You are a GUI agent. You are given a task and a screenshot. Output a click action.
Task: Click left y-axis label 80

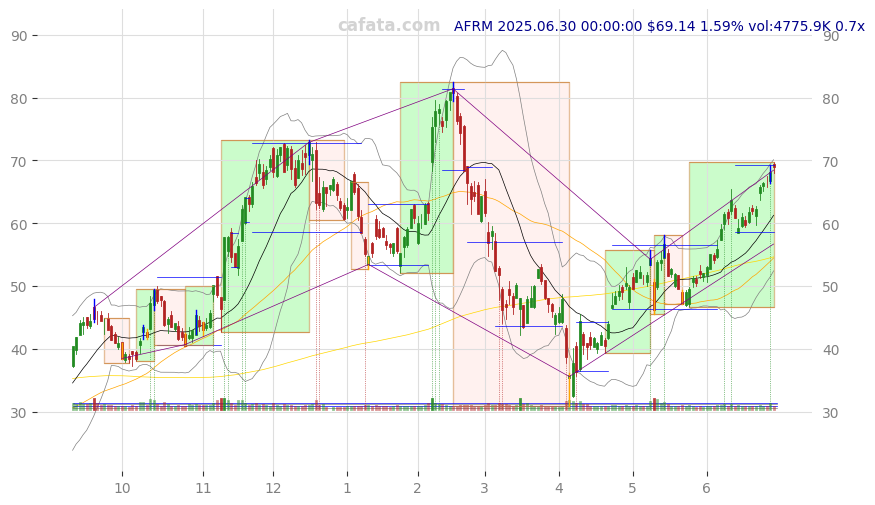point(18,99)
